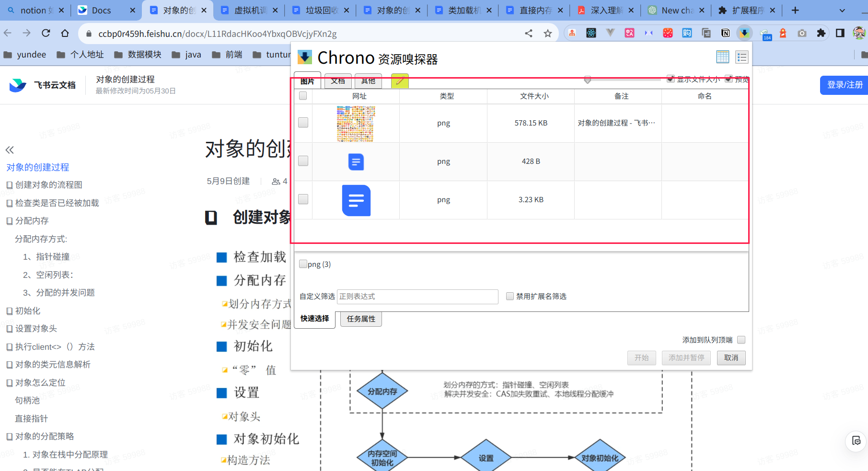Open the extension with 184 badge
Viewport: 868px width, 471px height.
(x=765, y=34)
